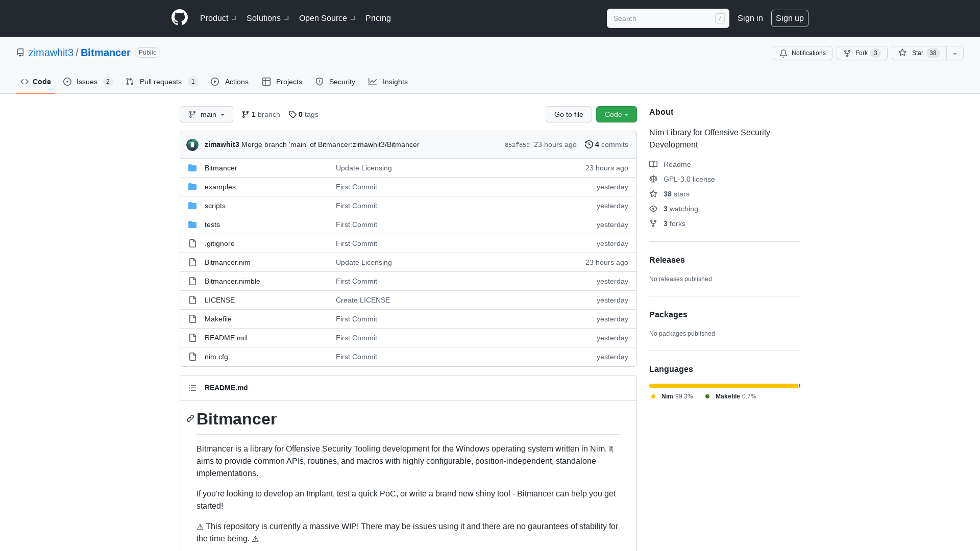The height and width of the screenshot is (551, 980).
Task: Switch to the Insights tab
Action: [388, 82]
